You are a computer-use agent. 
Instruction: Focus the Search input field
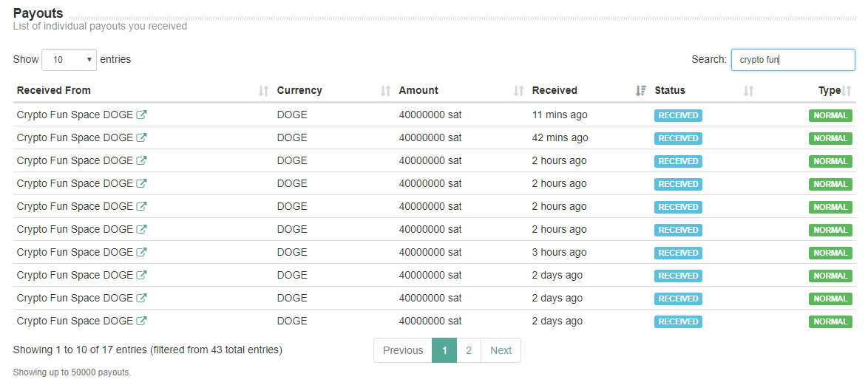793,60
